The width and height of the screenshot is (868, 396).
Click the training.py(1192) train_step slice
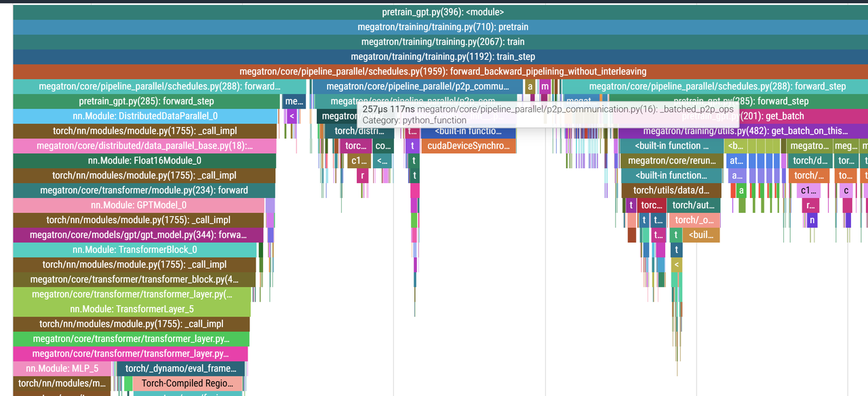coord(442,57)
